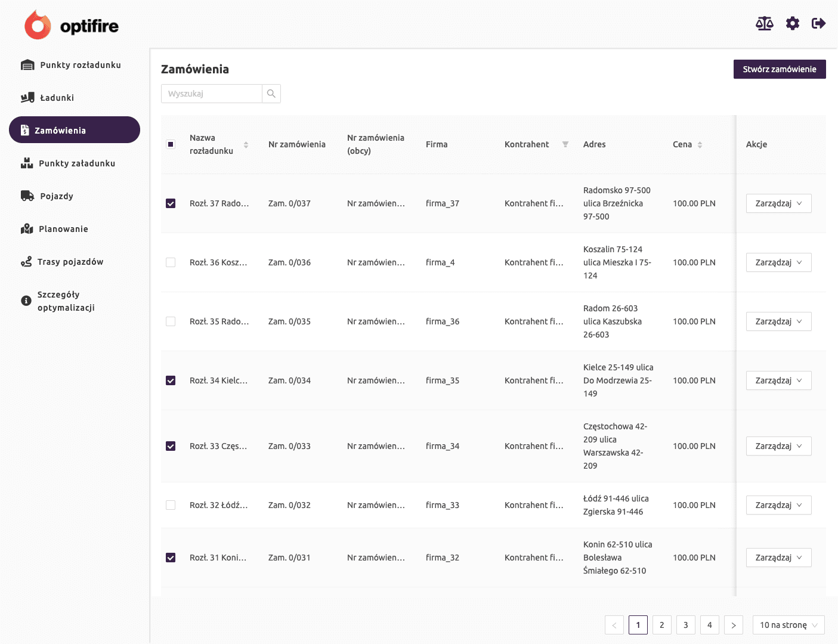
Task: Click the search magnifier icon
Action: [x=271, y=94]
